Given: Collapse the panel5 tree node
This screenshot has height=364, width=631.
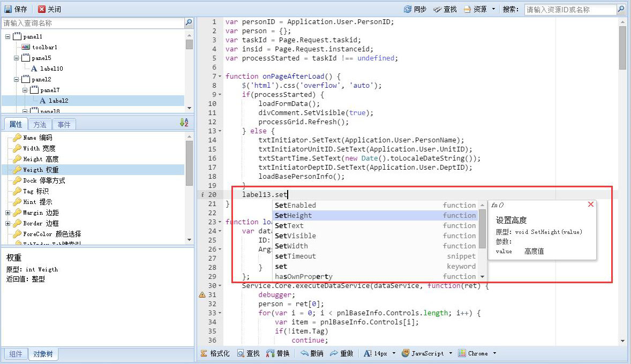Looking at the screenshot, I should coord(17,58).
